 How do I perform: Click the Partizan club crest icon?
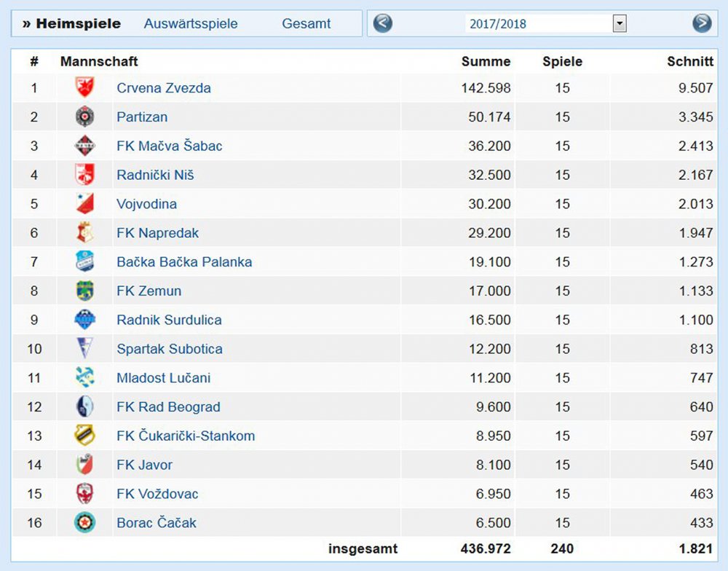coord(85,117)
